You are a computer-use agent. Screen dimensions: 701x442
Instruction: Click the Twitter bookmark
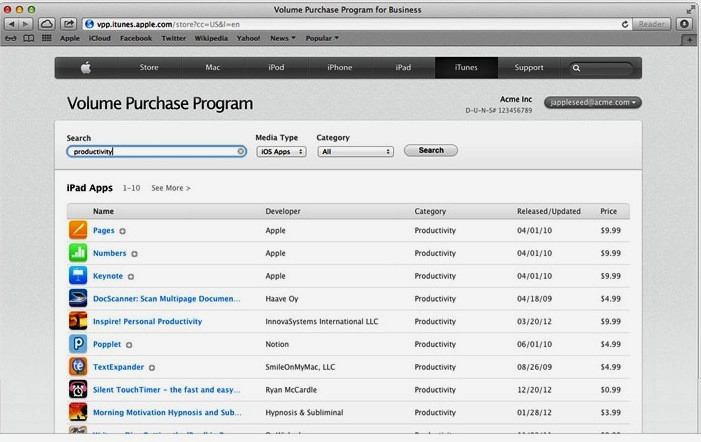[173, 38]
